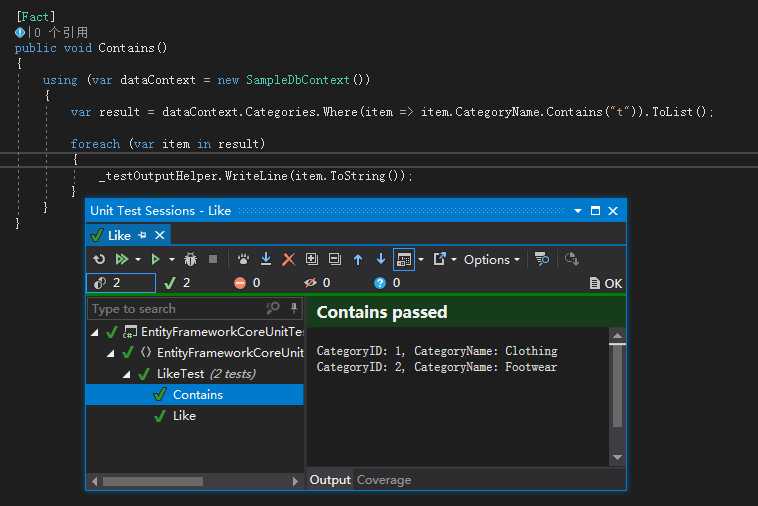
Task: Run all tests with the double-arrow icon
Action: 122,260
